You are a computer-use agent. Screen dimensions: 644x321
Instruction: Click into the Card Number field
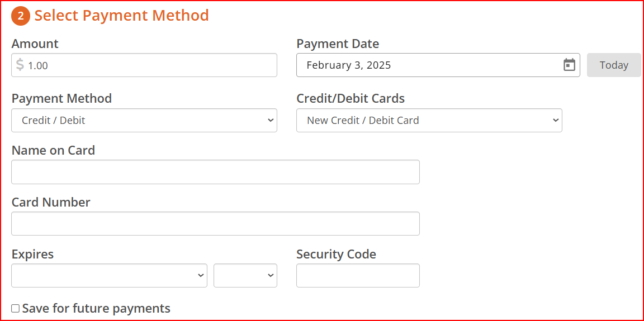tap(215, 223)
